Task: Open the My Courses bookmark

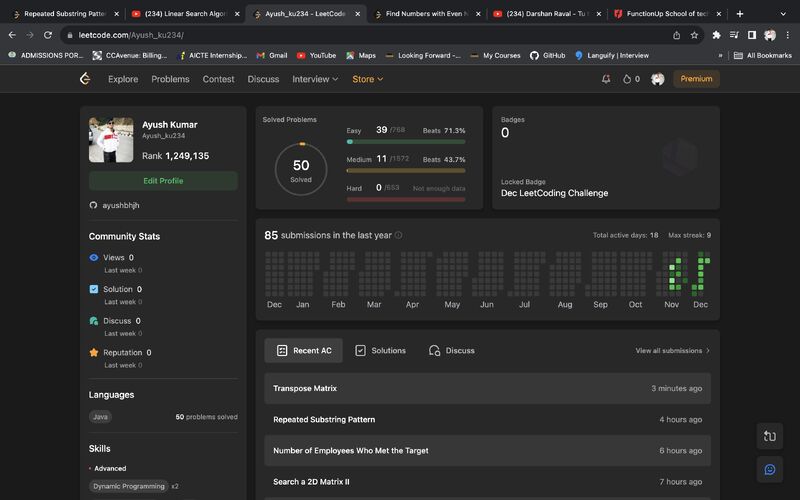Action: [495, 55]
